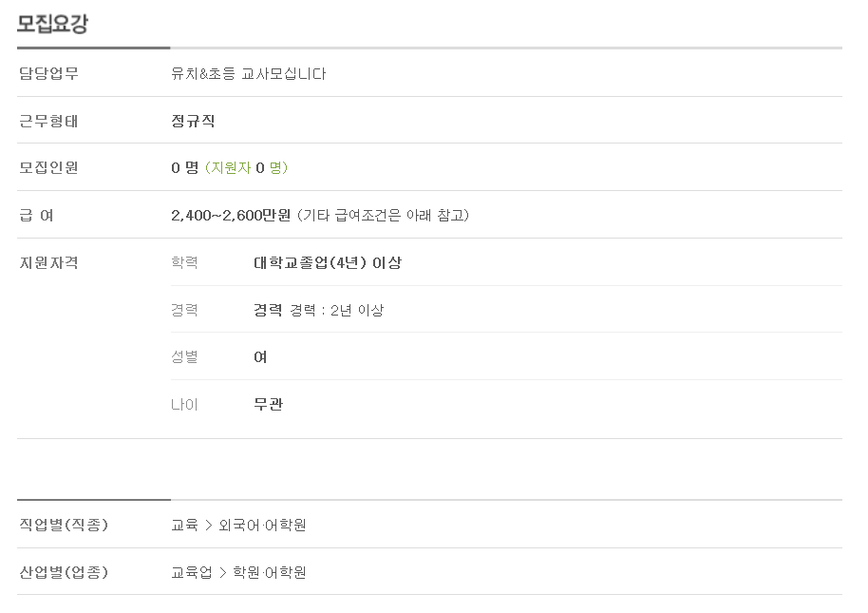Click the 2,400~2,600만원 salary figure
This screenshot has height=613, width=868.
click(x=231, y=216)
